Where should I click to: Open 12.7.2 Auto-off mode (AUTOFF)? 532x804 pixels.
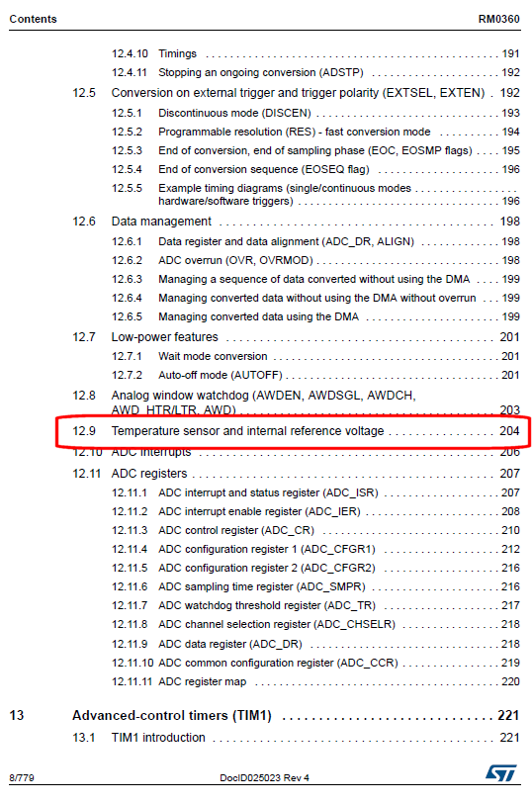[315, 376]
